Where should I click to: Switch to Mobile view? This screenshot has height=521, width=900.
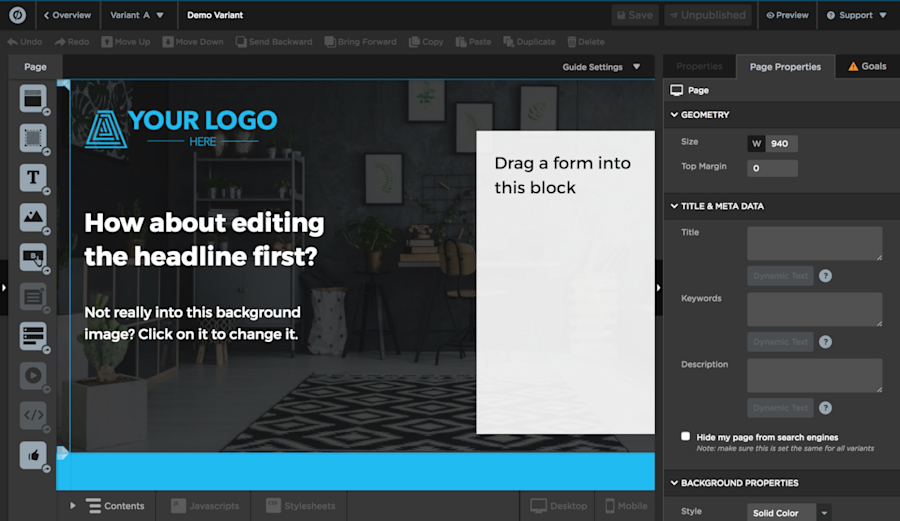(626, 506)
